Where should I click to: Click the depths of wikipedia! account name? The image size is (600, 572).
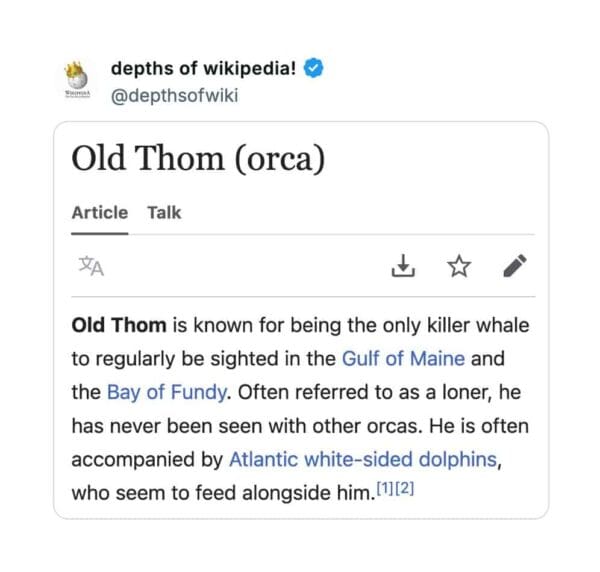pyautogui.click(x=202, y=69)
